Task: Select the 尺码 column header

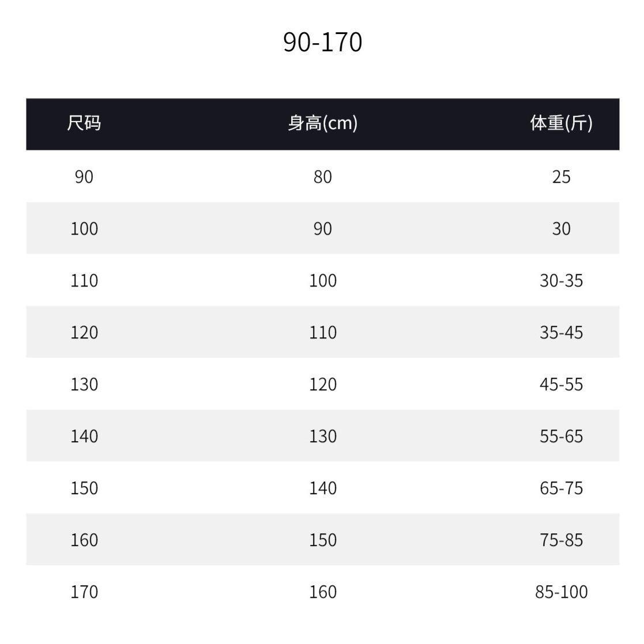Action: pos(84,123)
